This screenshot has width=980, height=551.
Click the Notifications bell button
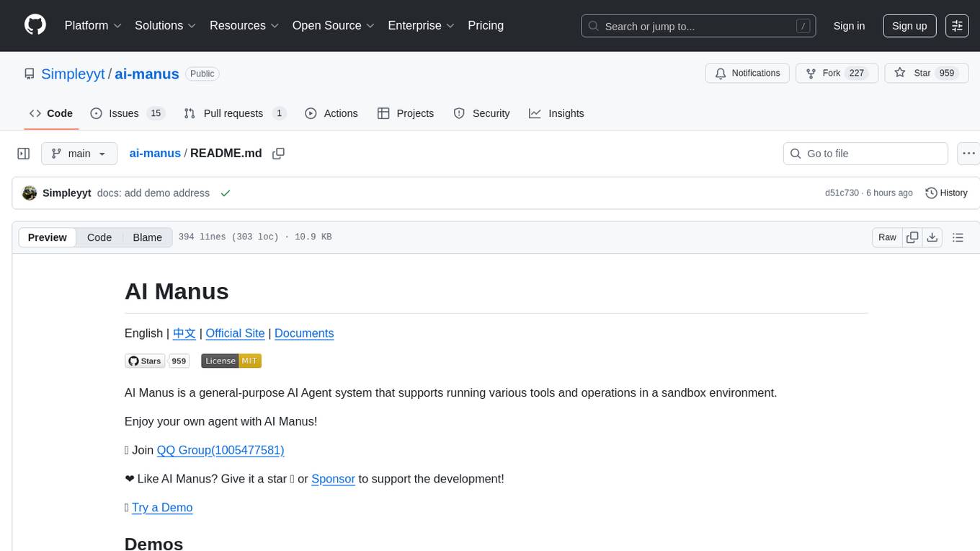pyautogui.click(x=748, y=73)
